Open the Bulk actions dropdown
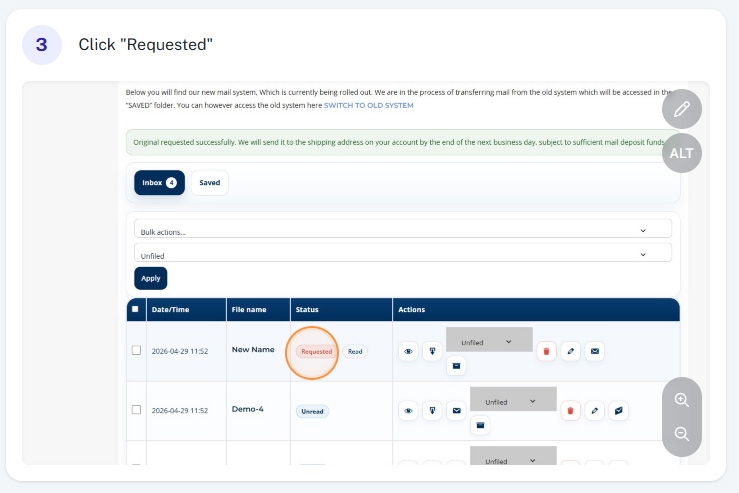Viewport: 739px width, 493px height. (x=403, y=229)
